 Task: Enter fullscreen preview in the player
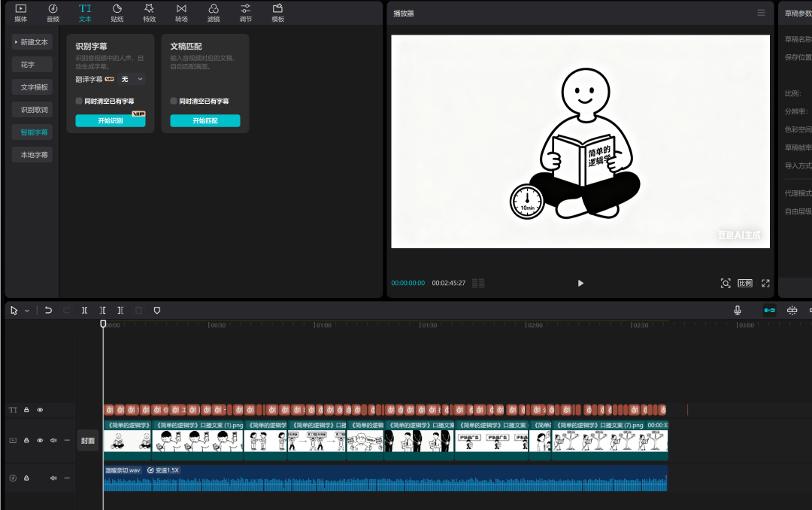point(765,284)
